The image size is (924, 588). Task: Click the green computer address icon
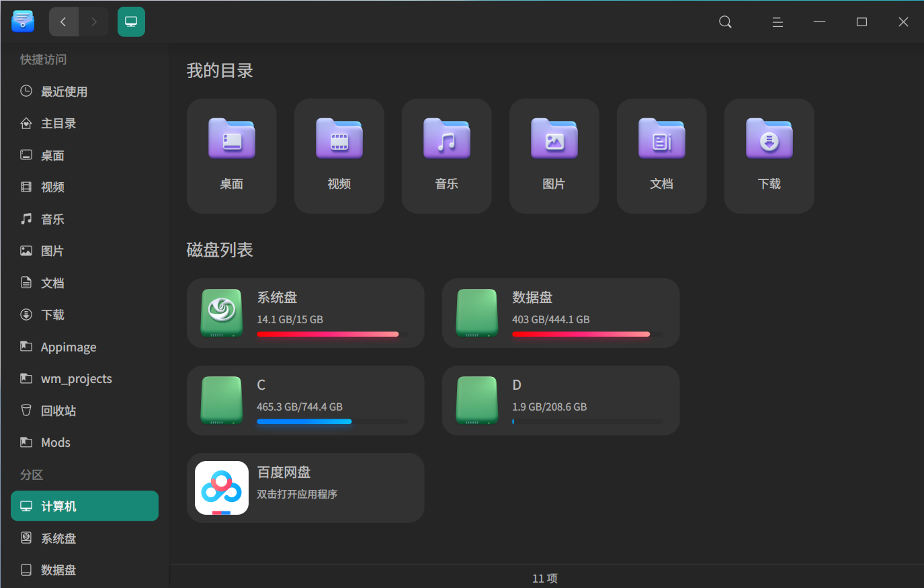point(131,22)
